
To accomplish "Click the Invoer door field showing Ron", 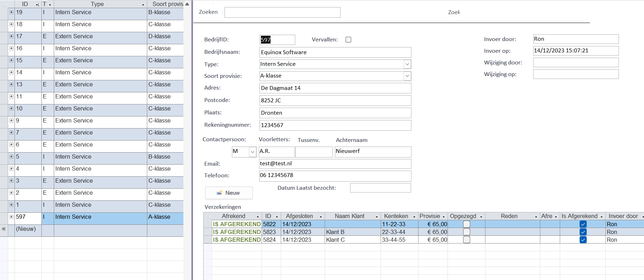I will coord(576,39).
